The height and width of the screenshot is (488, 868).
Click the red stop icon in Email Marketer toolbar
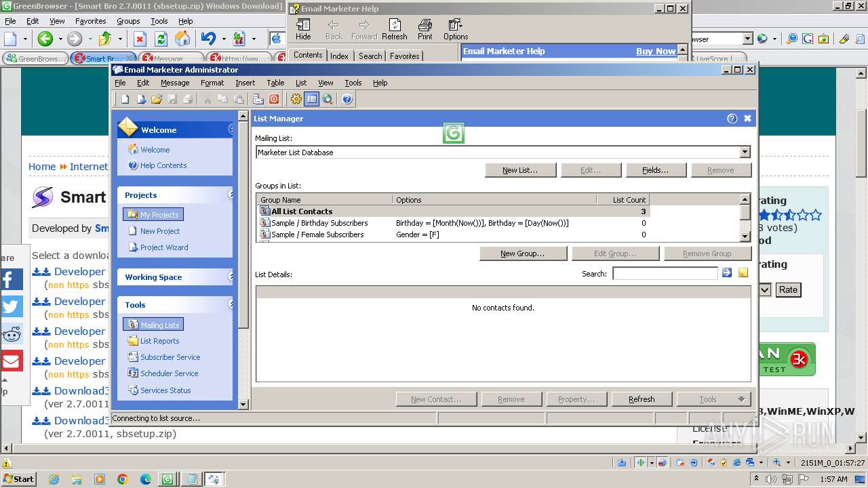pos(274,99)
